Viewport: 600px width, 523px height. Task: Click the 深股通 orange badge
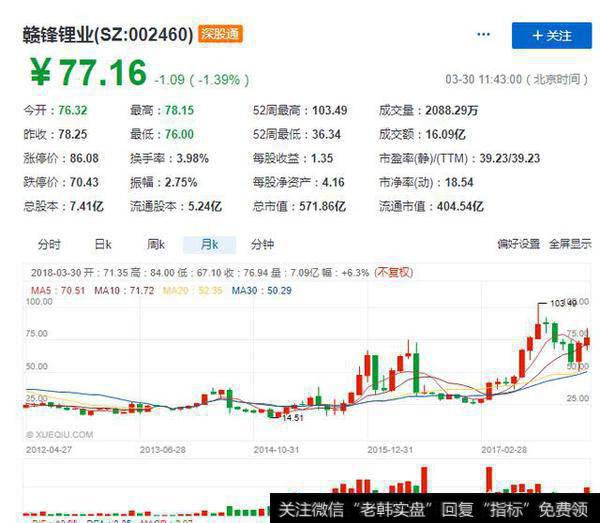coord(220,34)
